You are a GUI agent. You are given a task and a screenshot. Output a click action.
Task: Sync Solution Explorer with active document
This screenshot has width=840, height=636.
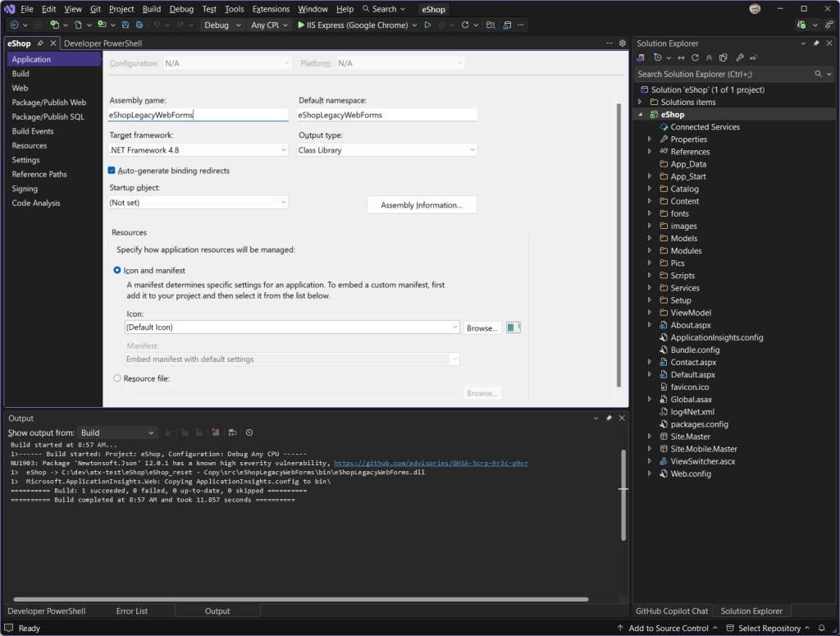681,57
